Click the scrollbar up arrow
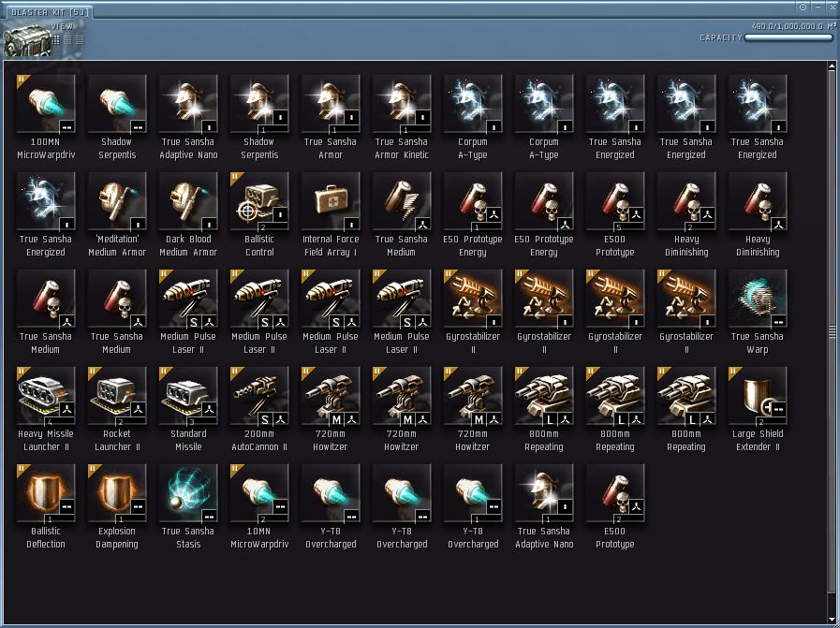Viewport: 840px width, 628px height. point(832,66)
